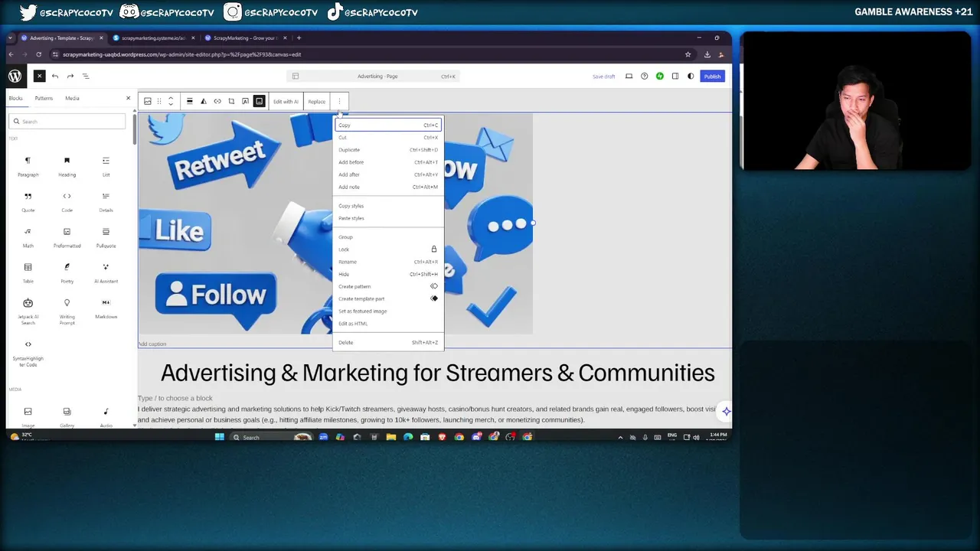Redo the last undone change
Screen dimensions: 980x551
point(70,76)
